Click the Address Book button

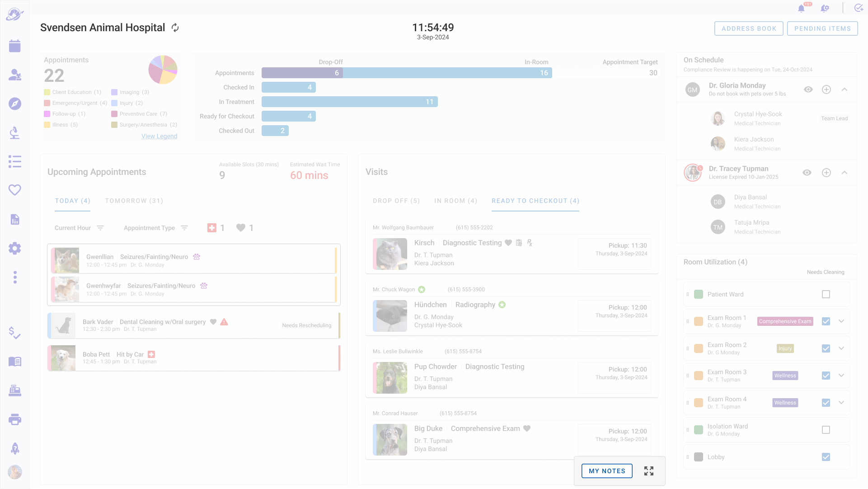(x=749, y=28)
